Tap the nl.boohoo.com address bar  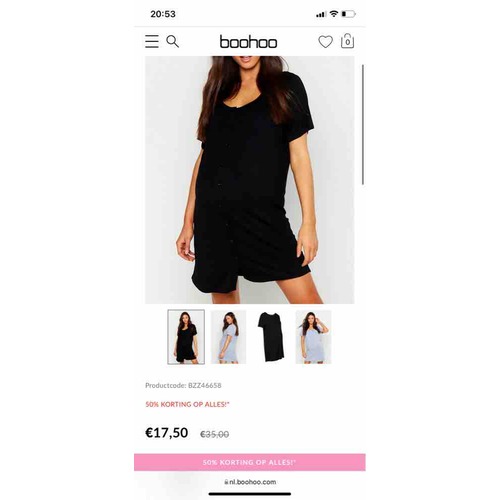(x=250, y=482)
